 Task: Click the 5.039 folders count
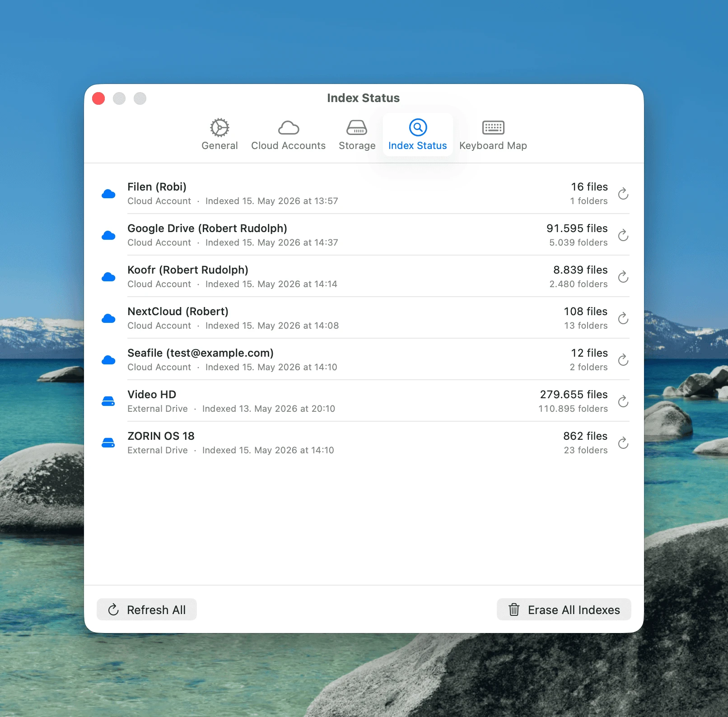pyautogui.click(x=579, y=242)
